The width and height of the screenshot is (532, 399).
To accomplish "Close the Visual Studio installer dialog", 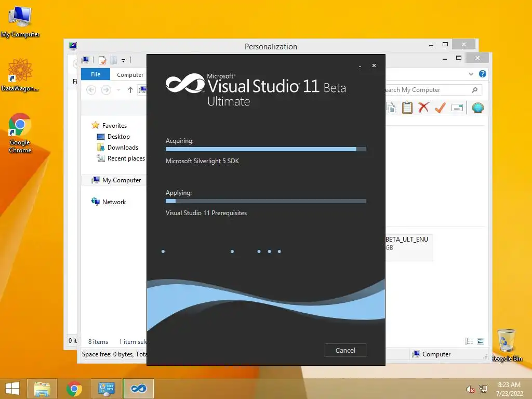I will click(x=374, y=65).
